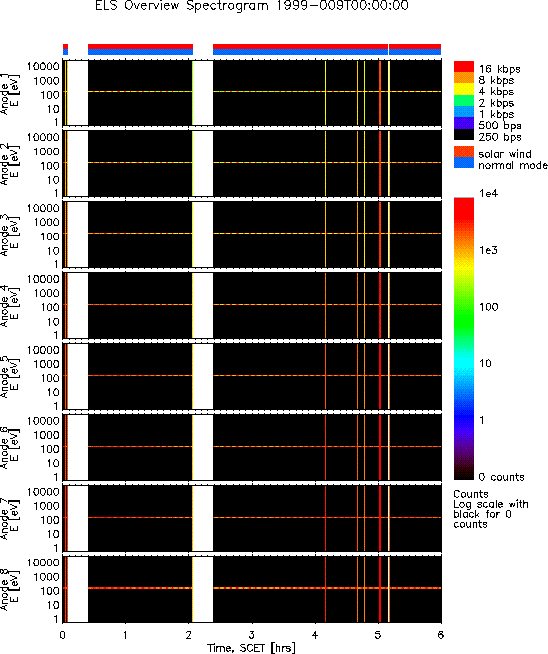Viewport: 548px width, 654px height.
Task: Click the red 16 kbps legend swatch
Action: (464, 67)
